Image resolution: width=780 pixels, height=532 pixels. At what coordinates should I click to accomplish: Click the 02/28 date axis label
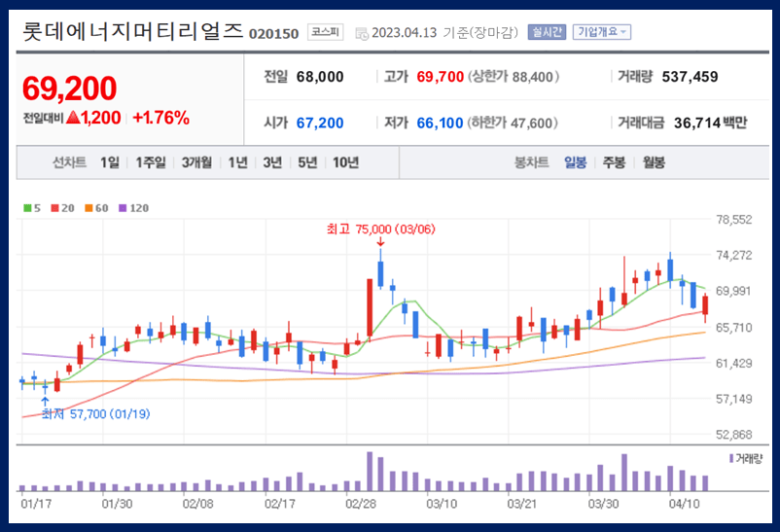[361, 504]
